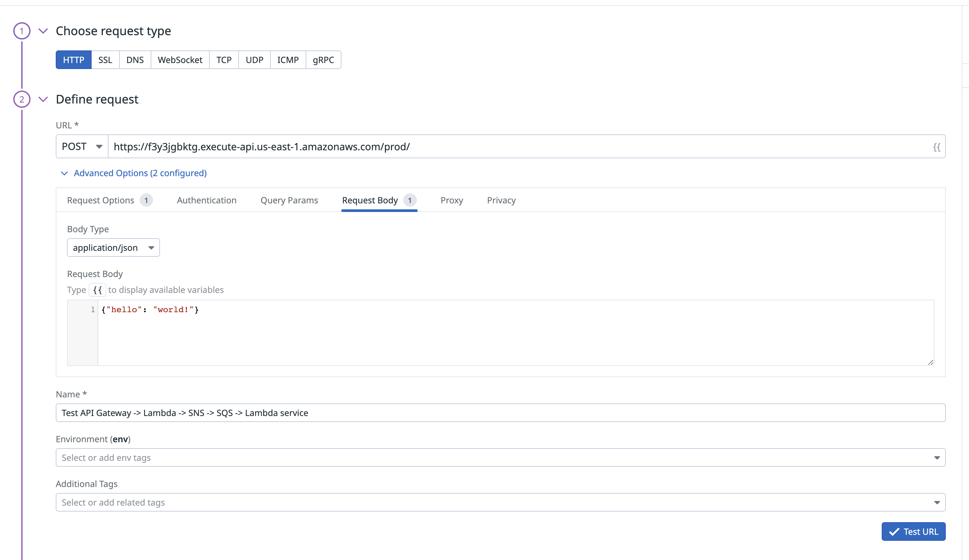Screen dimensions: 969x560
Task: Click the step 2 circle indicator
Action: [x=22, y=99]
